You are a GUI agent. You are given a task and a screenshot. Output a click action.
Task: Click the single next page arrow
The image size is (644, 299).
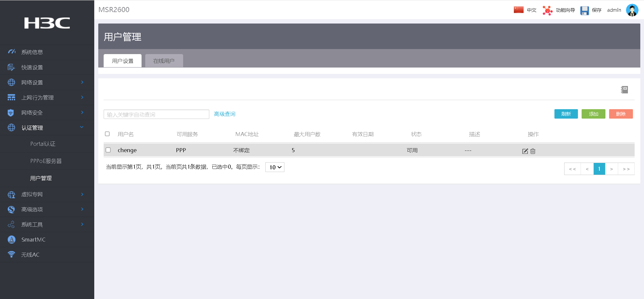(x=611, y=169)
